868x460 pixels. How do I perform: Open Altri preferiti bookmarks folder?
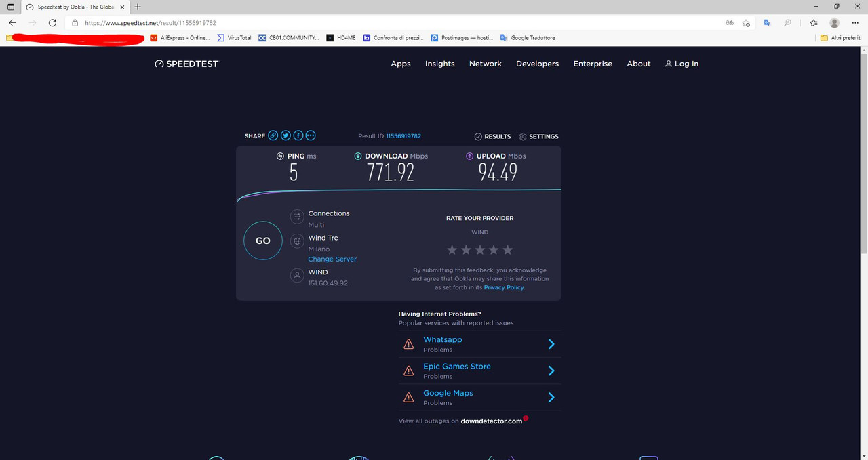pyautogui.click(x=840, y=38)
